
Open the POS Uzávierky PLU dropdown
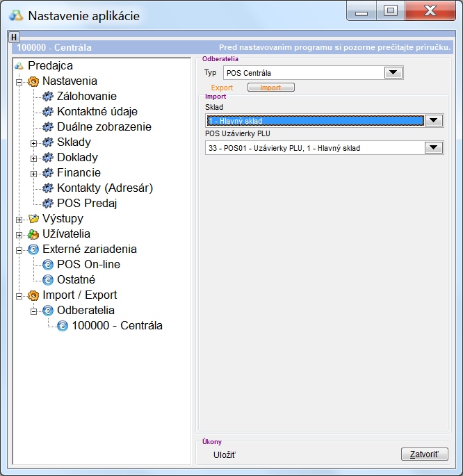tap(434, 147)
